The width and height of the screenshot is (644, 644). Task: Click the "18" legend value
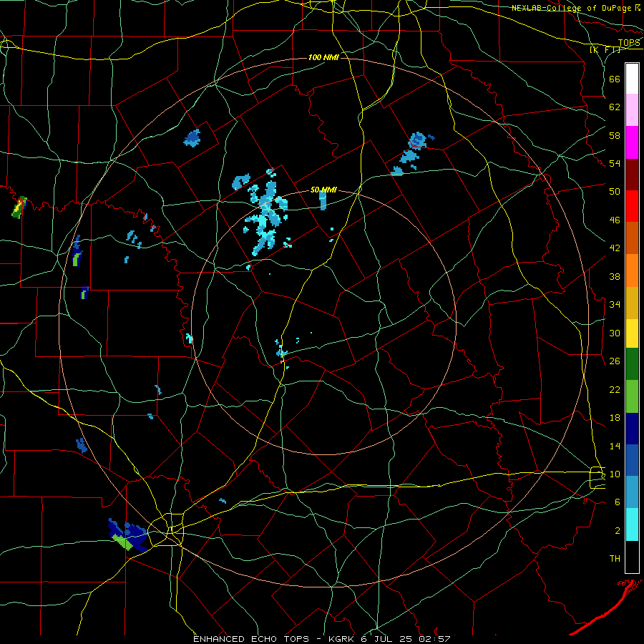(615, 418)
